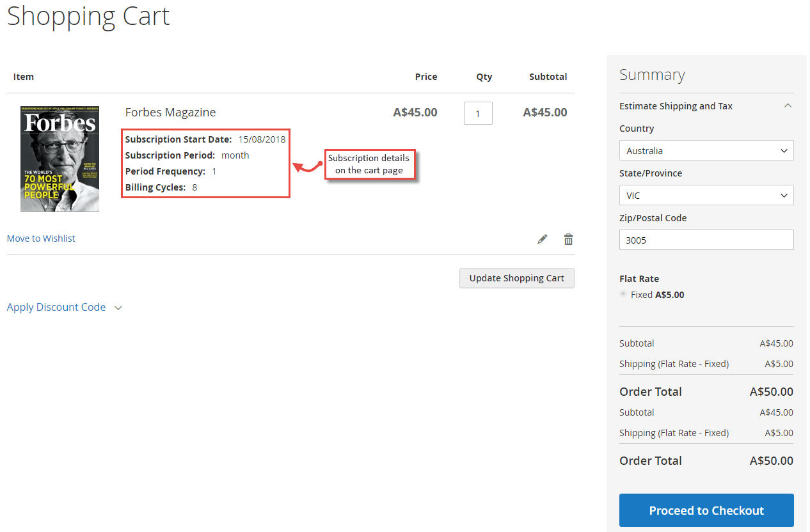
Task: Click the chevron next to Apply Discount Code
Action: [118, 308]
